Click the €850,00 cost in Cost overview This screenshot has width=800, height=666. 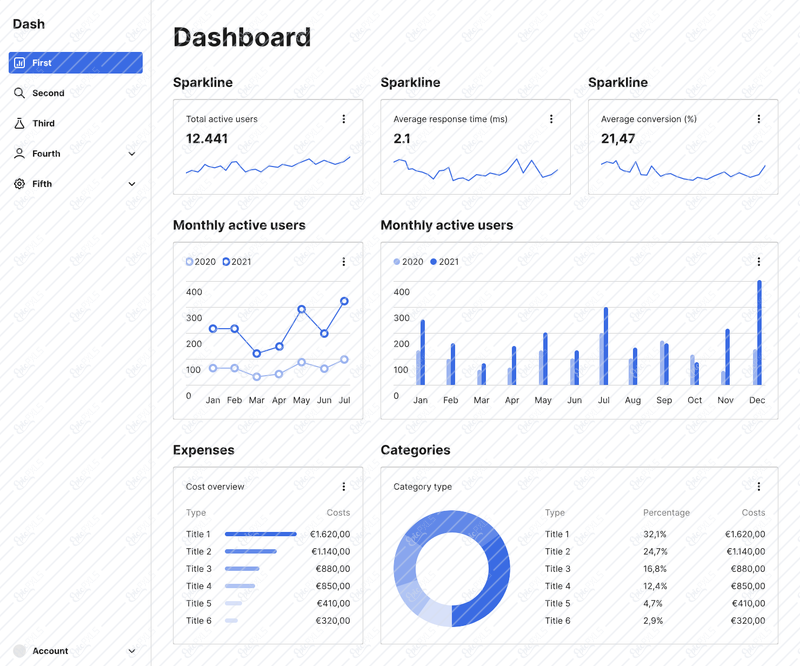click(x=333, y=586)
